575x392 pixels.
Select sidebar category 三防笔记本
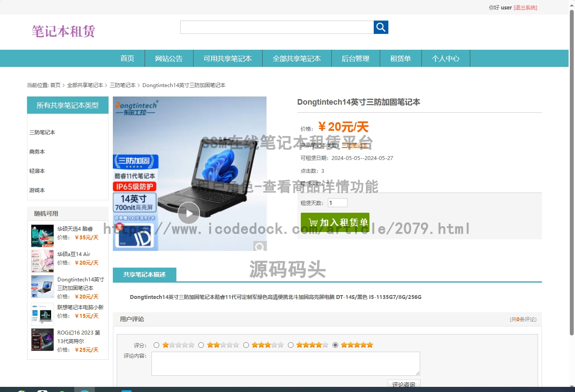42,133
